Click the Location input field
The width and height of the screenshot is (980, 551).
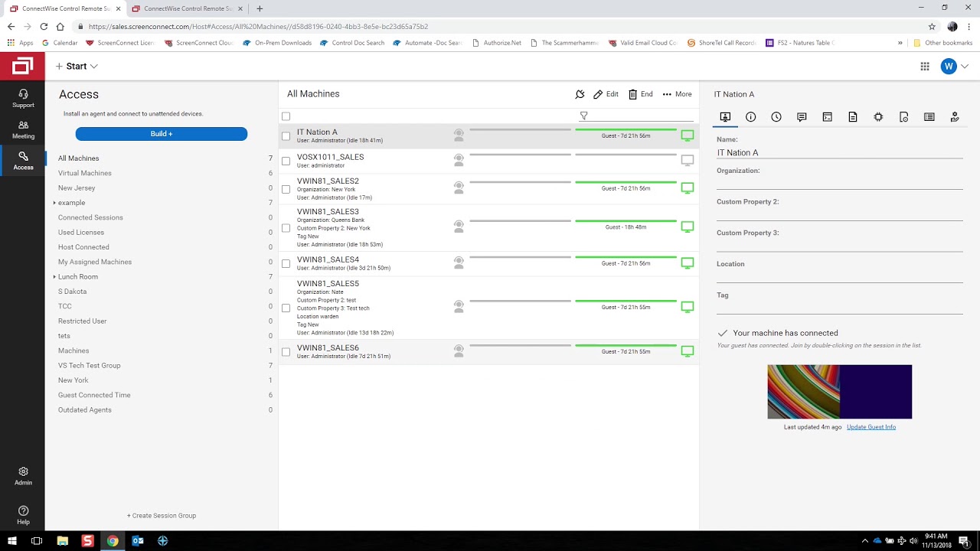tap(840, 276)
